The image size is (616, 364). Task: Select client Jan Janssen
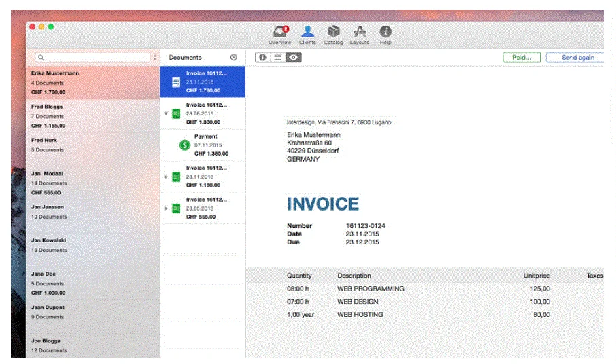[93, 216]
